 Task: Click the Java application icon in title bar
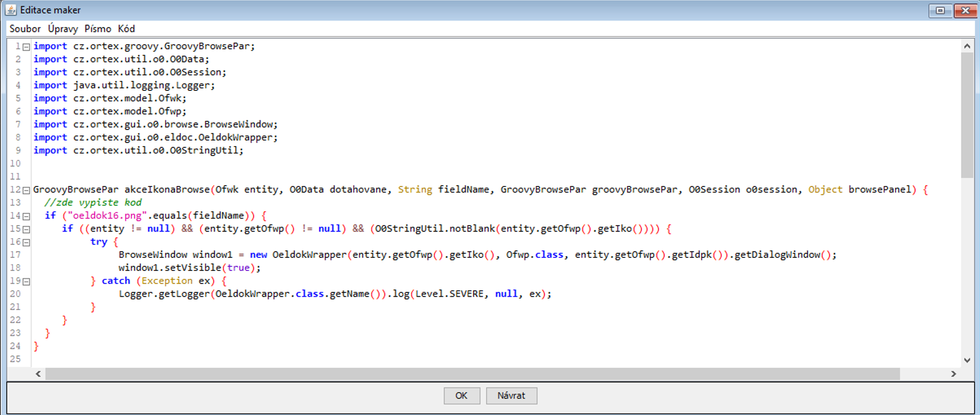(x=11, y=10)
